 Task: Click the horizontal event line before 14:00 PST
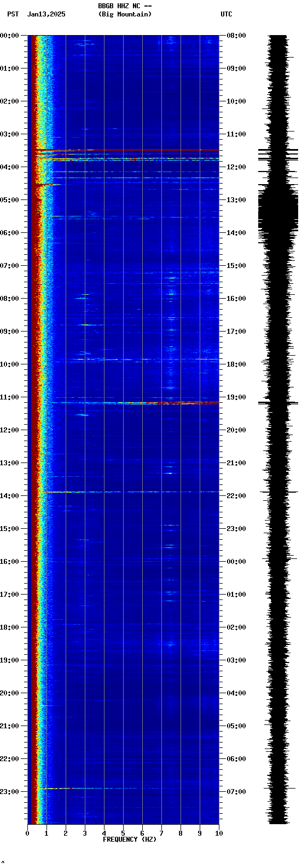tap(130, 492)
